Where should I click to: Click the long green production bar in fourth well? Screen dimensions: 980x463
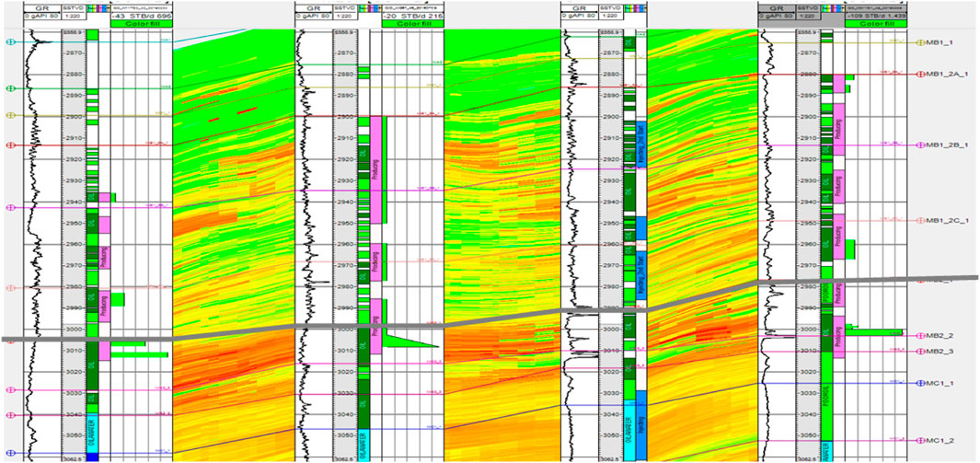[x=873, y=331]
